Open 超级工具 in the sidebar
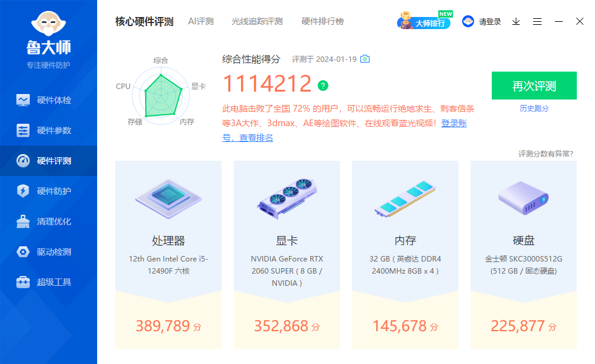 coord(49,282)
